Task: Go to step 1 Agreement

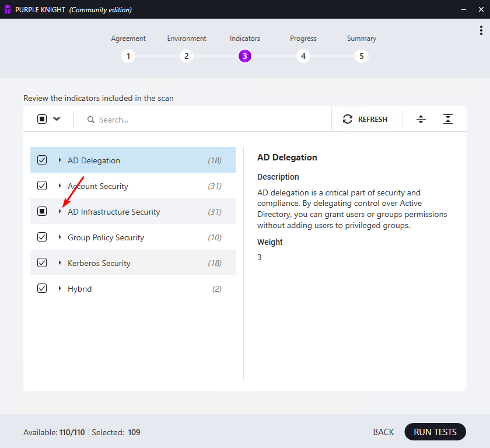Action: coord(128,56)
